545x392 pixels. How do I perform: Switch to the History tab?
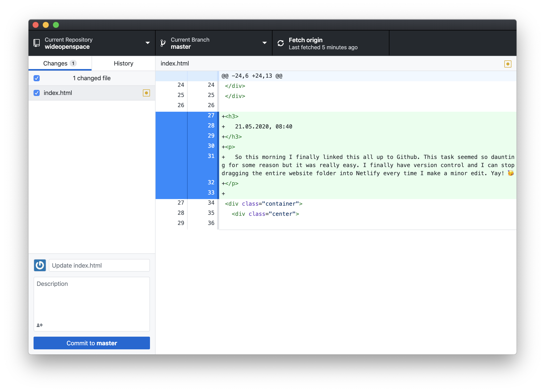(123, 63)
